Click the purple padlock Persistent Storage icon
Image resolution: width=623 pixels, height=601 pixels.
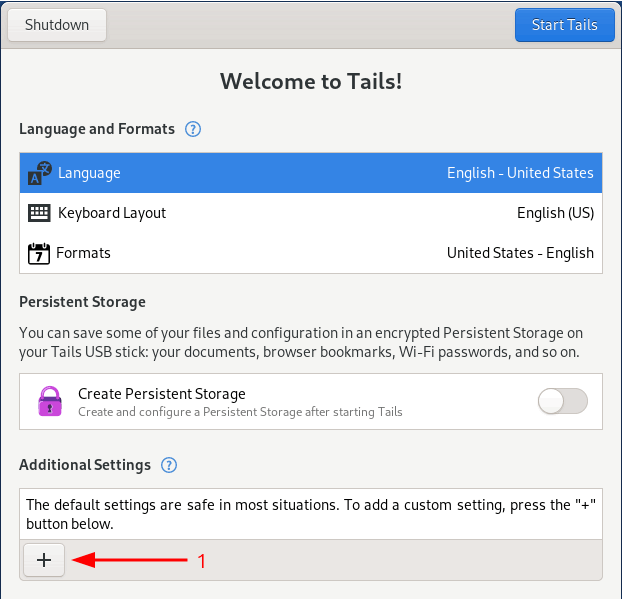50,401
